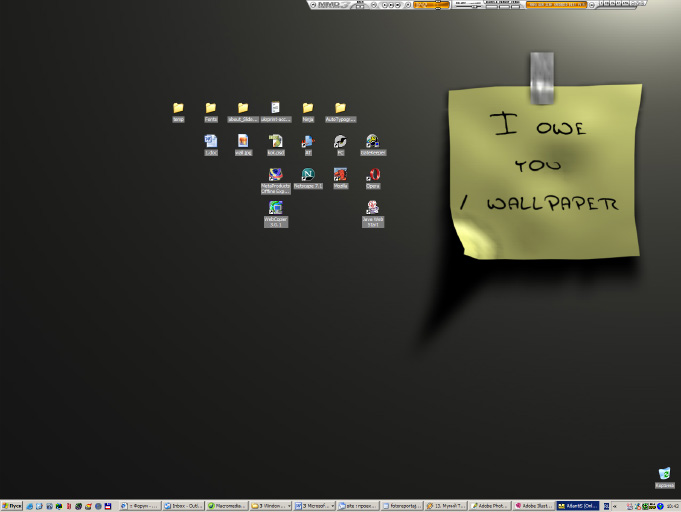Open the about_Slide... folder

tap(243, 112)
